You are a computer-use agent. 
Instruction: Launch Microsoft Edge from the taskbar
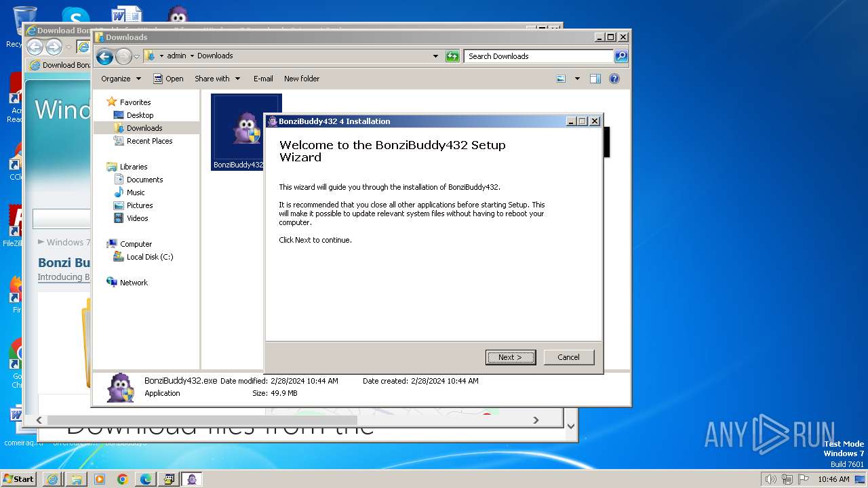(x=145, y=479)
